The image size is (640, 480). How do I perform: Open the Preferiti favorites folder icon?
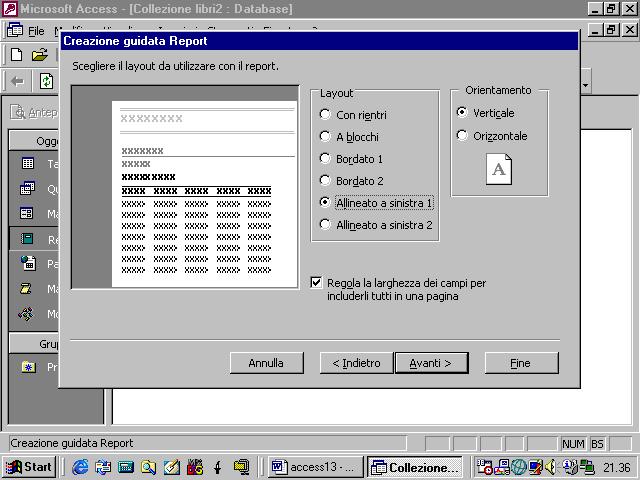(x=29, y=367)
